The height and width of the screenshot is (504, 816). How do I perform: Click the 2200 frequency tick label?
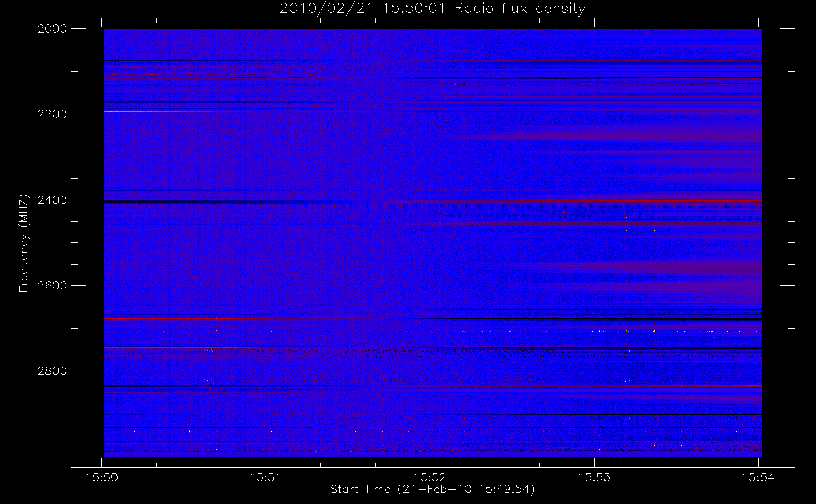pyautogui.click(x=52, y=114)
